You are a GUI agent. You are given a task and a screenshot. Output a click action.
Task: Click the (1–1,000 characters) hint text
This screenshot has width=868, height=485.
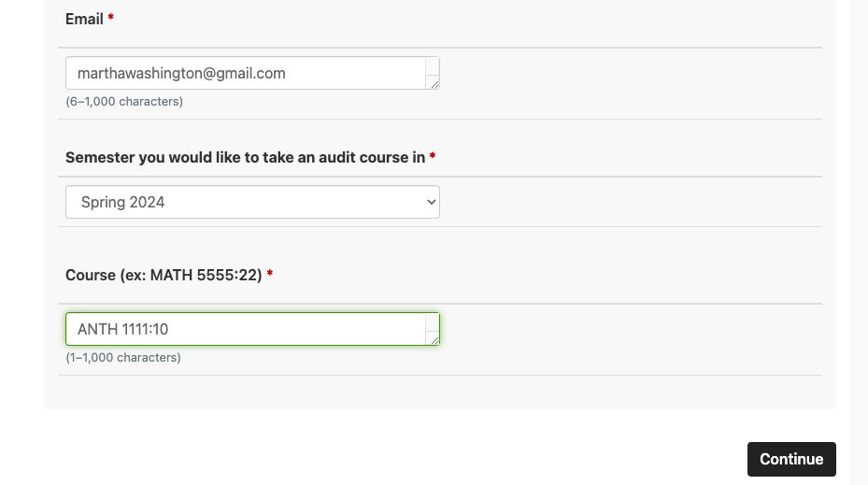click(x=123, y=358)
